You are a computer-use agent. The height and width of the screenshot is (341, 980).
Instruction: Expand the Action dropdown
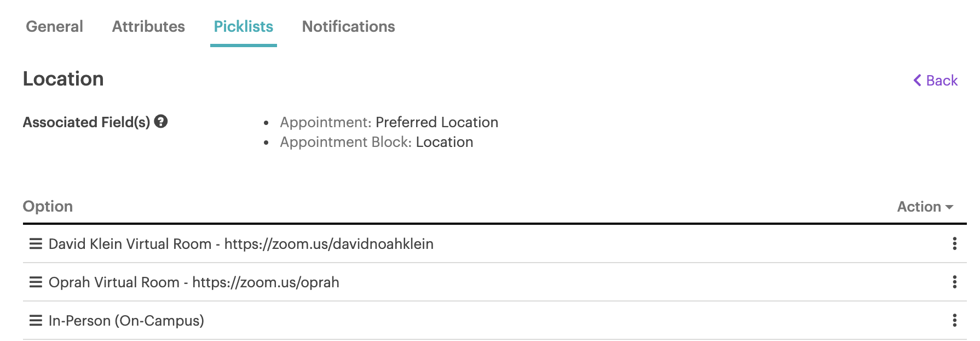(x=925, y=207)
